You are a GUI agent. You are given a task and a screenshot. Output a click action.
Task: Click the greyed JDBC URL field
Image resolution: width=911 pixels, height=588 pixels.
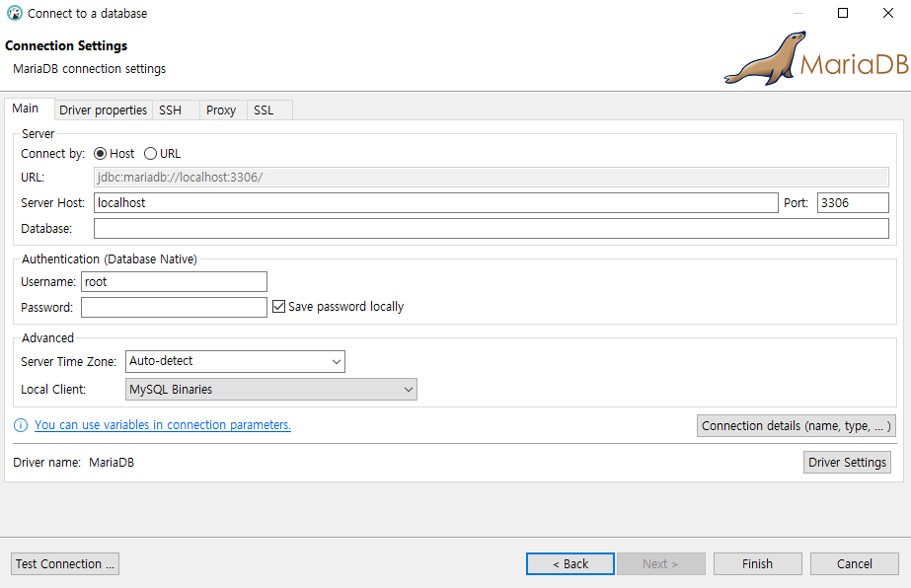pyautogui.click(x=492, y=178)
